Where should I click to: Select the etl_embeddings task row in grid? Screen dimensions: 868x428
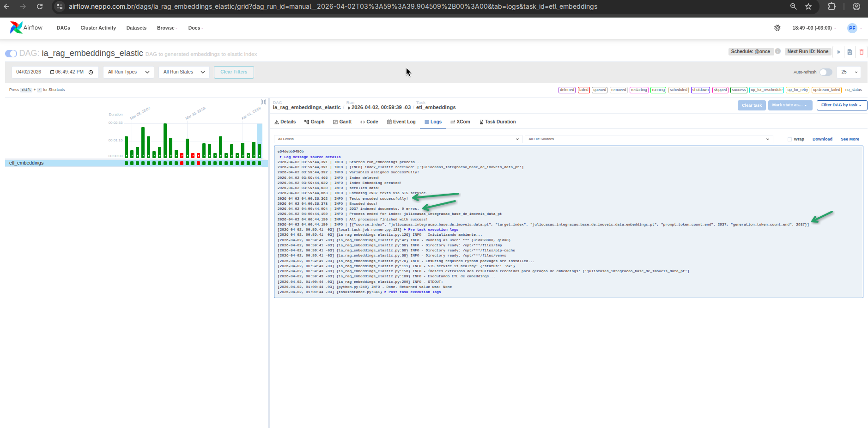(x=136, y=163)
